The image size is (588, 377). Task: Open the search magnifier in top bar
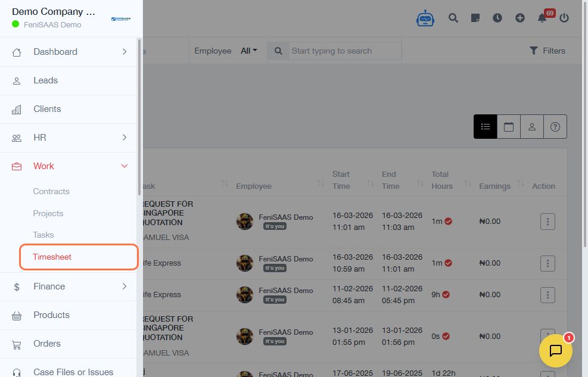pos(453,18)
